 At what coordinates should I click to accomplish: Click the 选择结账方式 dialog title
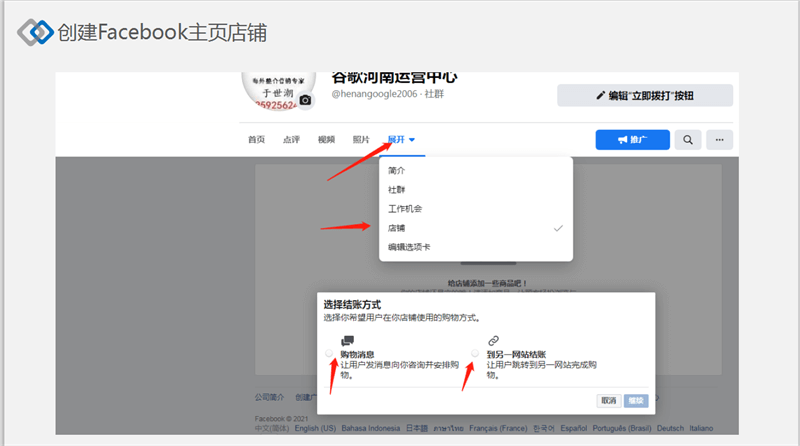[x=352, y=305]
